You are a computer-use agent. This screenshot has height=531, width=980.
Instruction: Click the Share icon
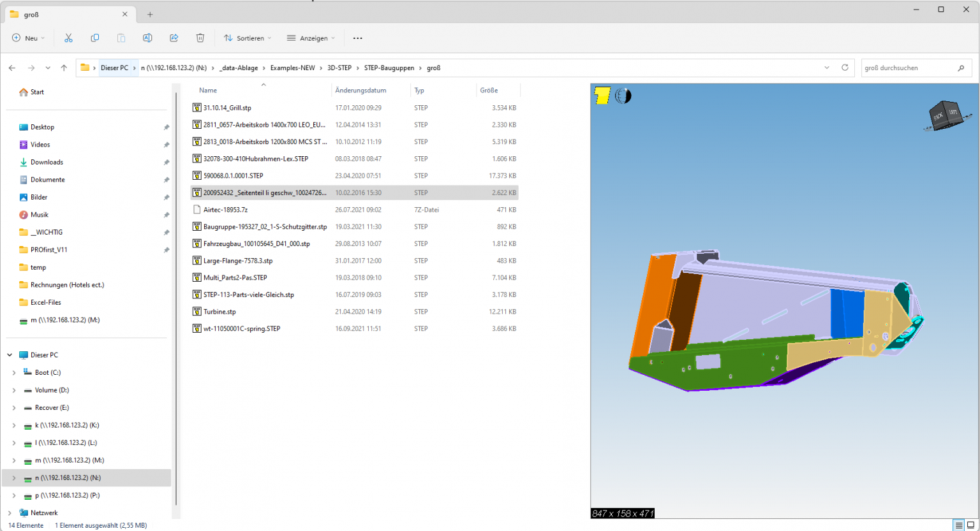pos(174,38)
